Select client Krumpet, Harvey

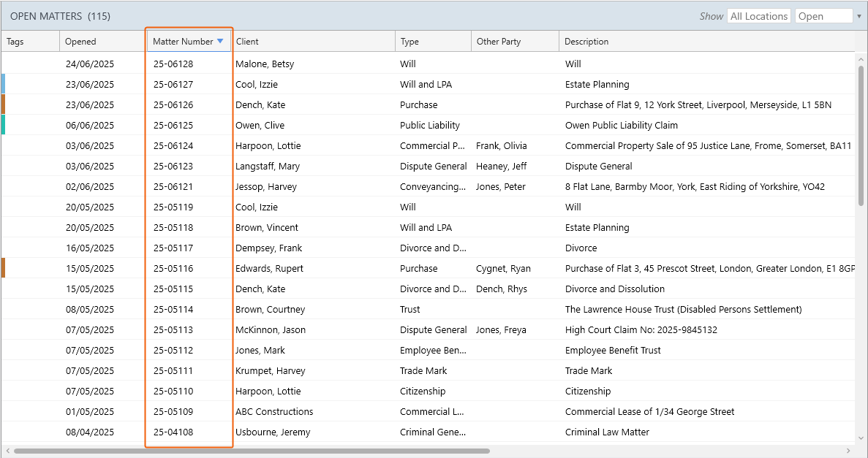(x=270, y=370)
